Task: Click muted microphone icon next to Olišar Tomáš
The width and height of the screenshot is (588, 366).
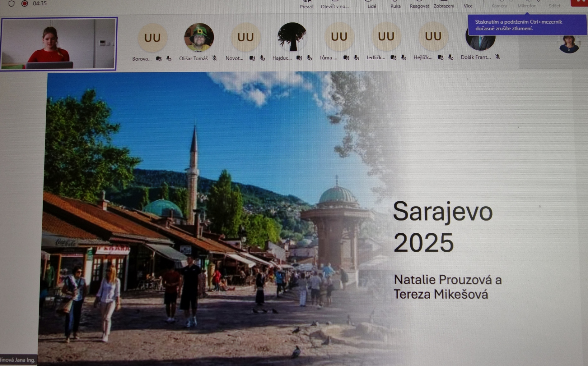Action: pyautogui.click(x=215, y=58)
